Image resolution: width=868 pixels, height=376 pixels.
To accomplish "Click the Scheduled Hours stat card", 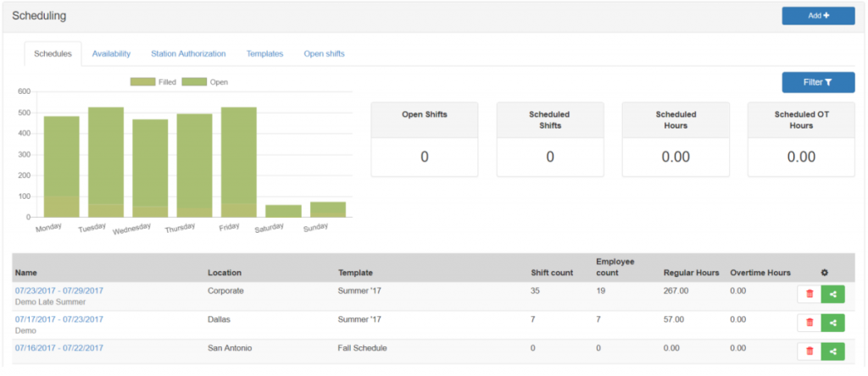I will click(676, 140).
